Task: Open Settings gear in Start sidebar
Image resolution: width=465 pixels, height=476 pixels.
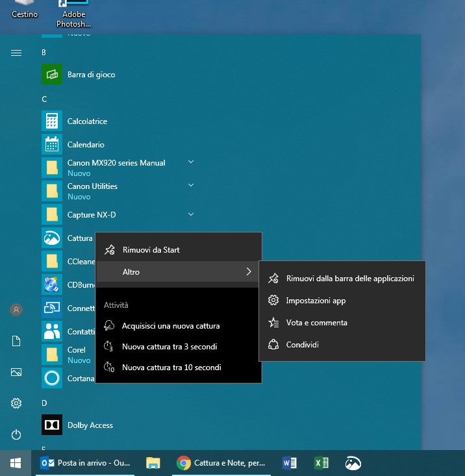Action: click(16, 403)
